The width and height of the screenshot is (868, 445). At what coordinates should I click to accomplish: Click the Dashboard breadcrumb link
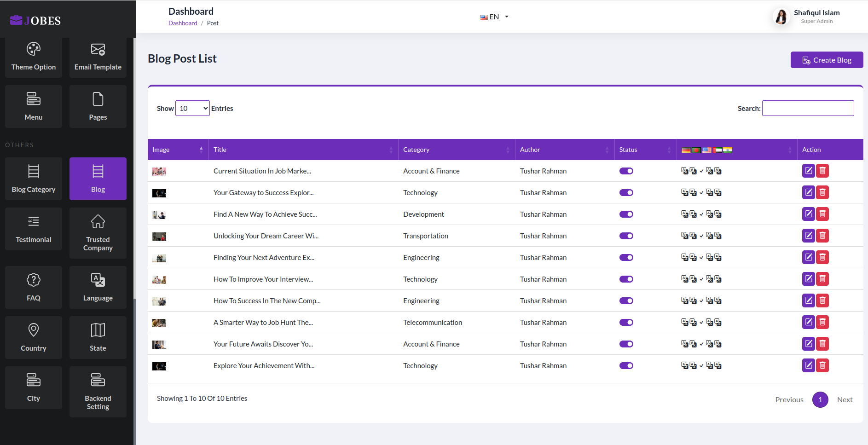tap(183, 23)
